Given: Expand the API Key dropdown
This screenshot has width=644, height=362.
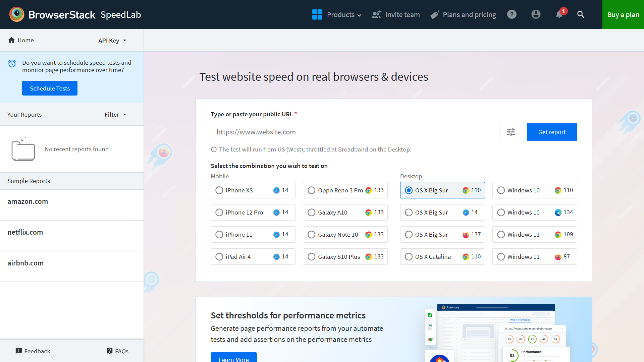Looking at the screenshot, I should pos(112,40).
